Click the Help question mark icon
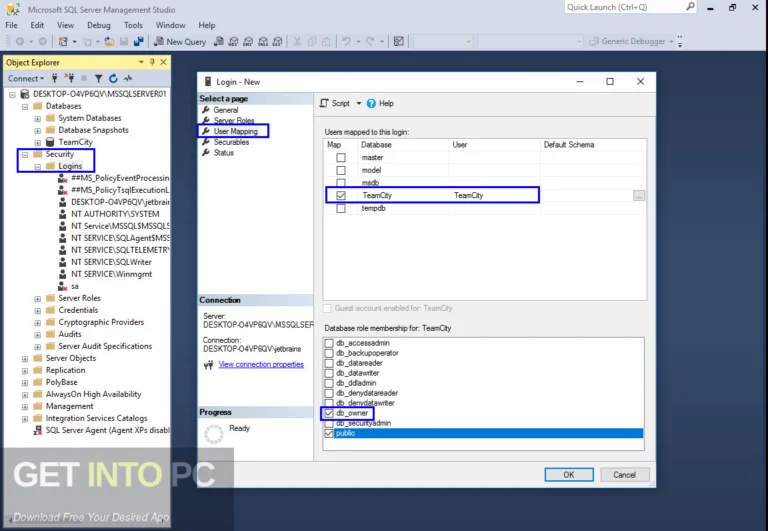This screenshot has width=768, height=531. pos(371,103)
